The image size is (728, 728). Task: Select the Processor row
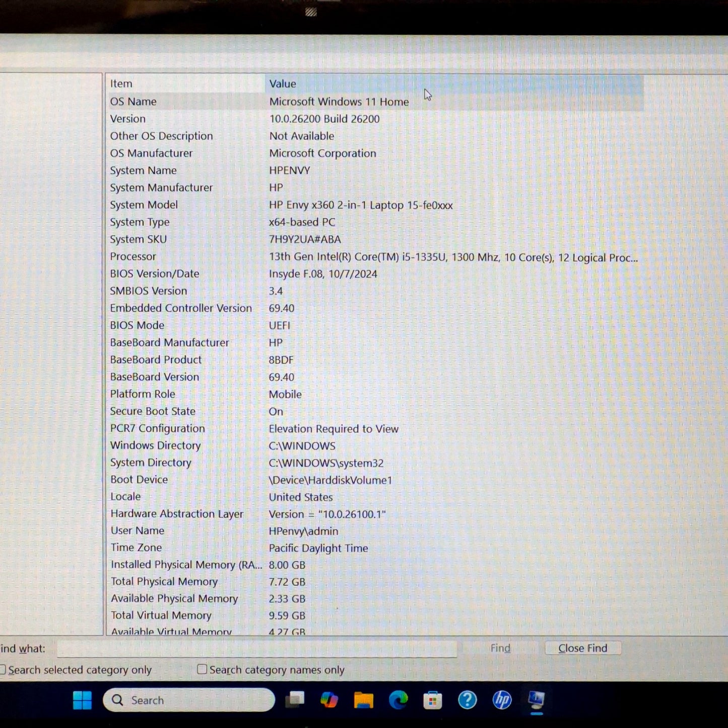(x=375, y=256)
